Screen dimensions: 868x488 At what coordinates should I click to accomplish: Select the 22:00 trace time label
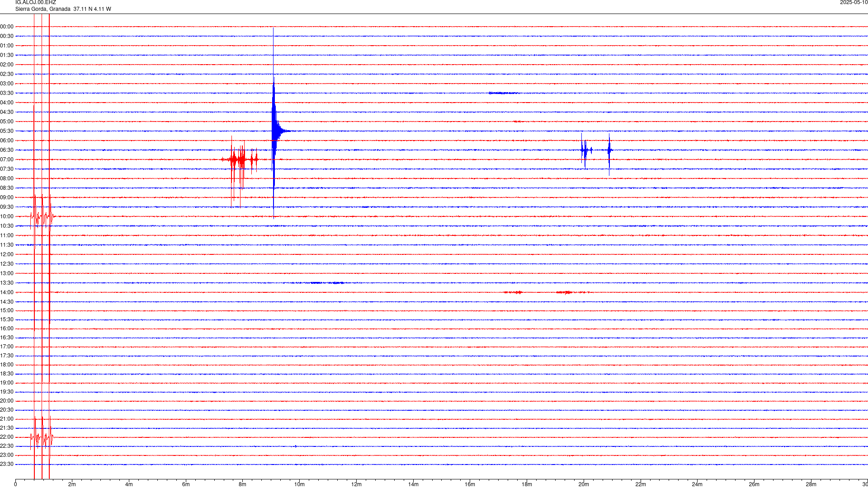7,437
